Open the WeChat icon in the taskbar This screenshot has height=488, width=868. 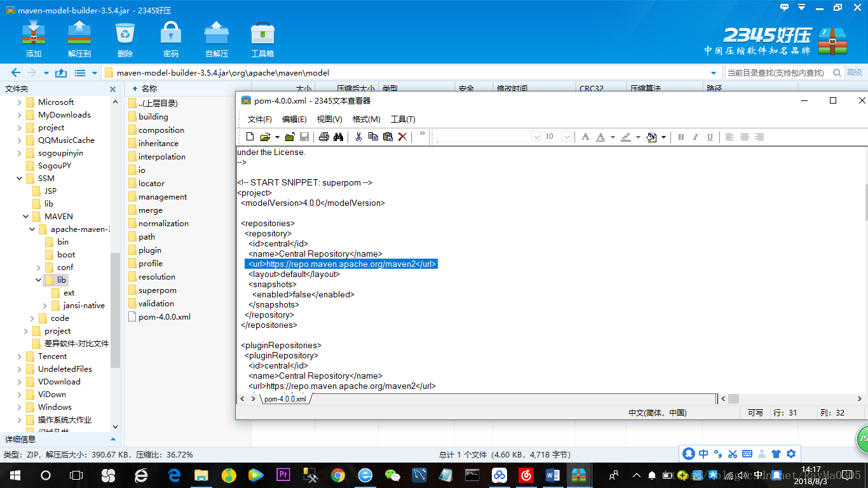coord(393,475)
